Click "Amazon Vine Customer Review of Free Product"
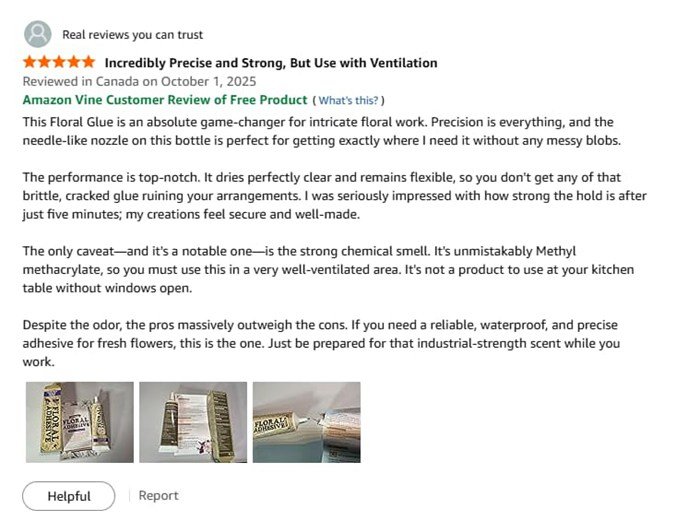The image size is (700, 521). (165, 100)
